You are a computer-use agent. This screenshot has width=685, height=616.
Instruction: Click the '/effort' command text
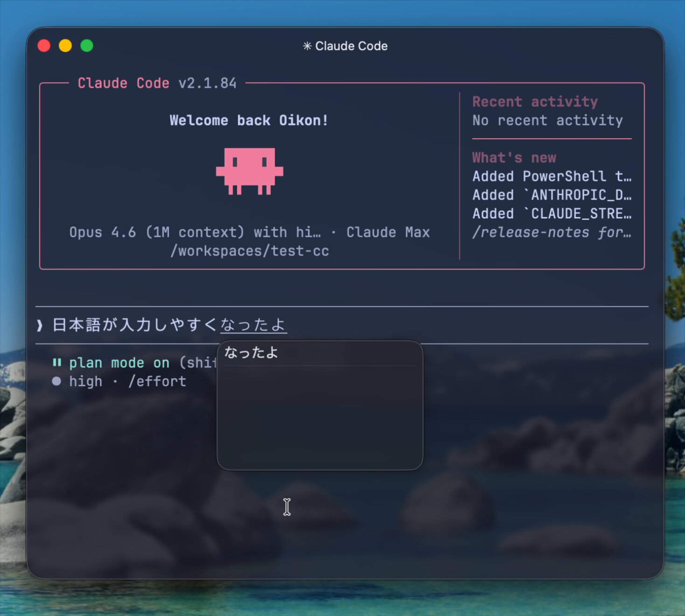click(157, 381)
